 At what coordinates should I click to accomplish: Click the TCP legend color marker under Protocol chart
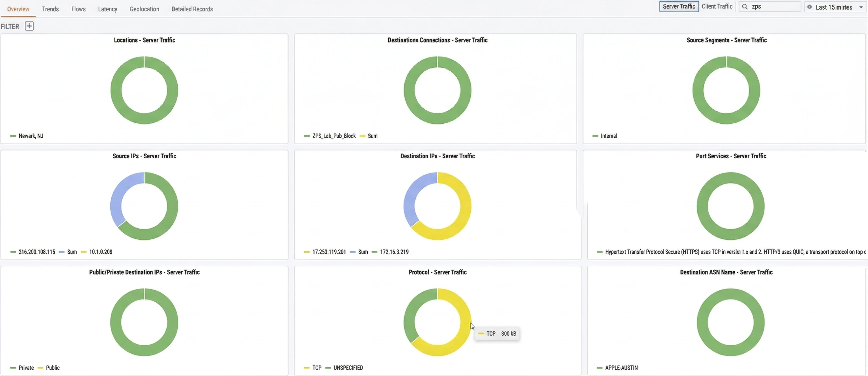click(x=306, y=368)
